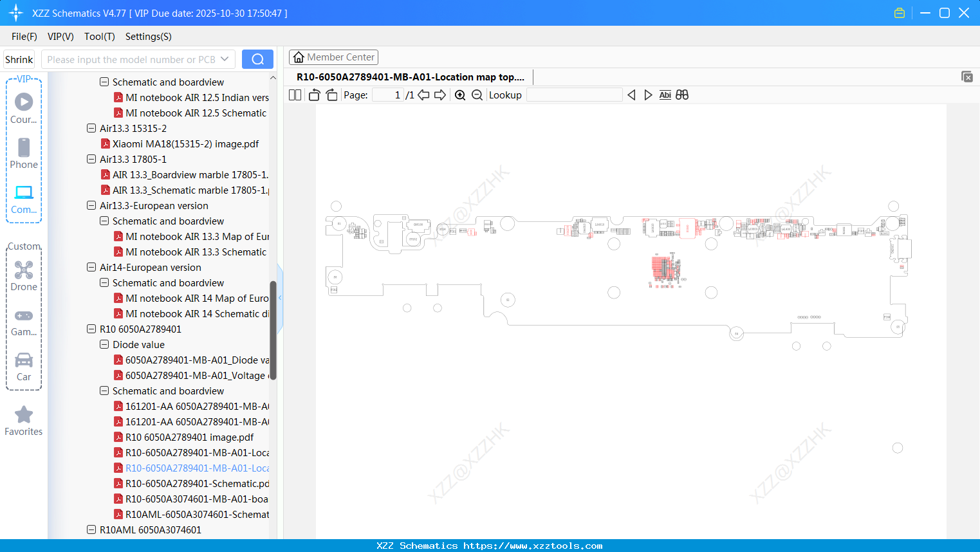Select the R10-6050A2789401 Location map top tab
The width and height of the screenshot is (980, 552).
(x=411, y=77)
